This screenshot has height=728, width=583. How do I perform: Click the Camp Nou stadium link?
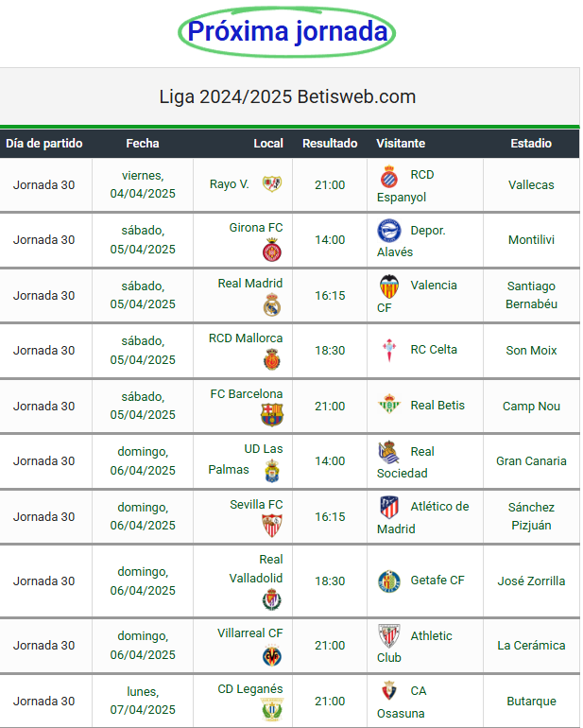[531, 406]
